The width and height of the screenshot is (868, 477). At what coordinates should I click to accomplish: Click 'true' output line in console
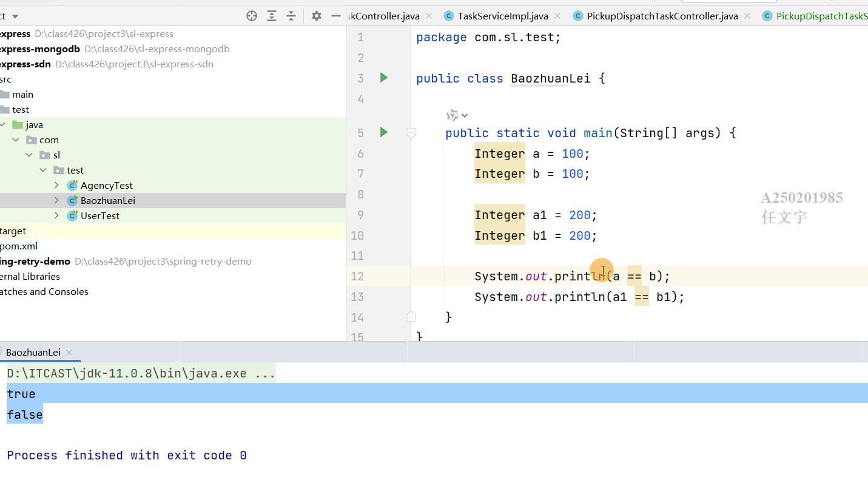coord(21,394)
